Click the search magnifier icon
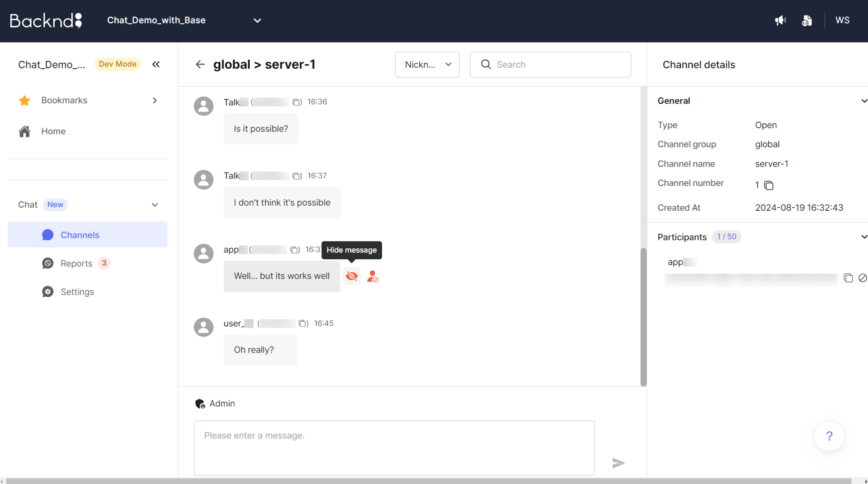The height and width of the screenshot is (484, 868). coord(486,64)
